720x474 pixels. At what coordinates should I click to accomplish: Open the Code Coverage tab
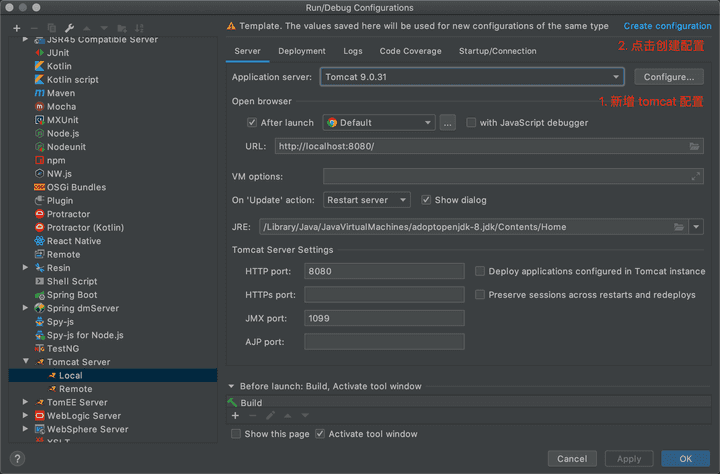tap(410, 51)
